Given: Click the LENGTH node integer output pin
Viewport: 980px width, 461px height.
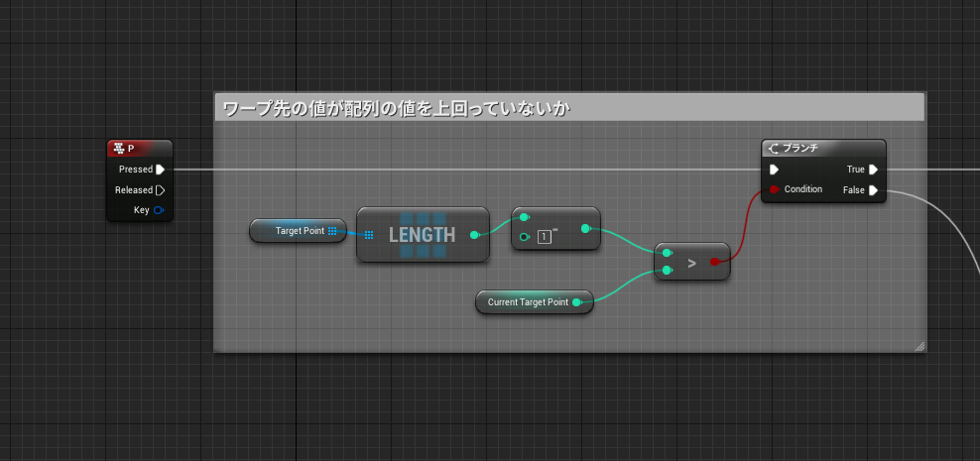Looking at the screenshot, I should click(474, 235).
